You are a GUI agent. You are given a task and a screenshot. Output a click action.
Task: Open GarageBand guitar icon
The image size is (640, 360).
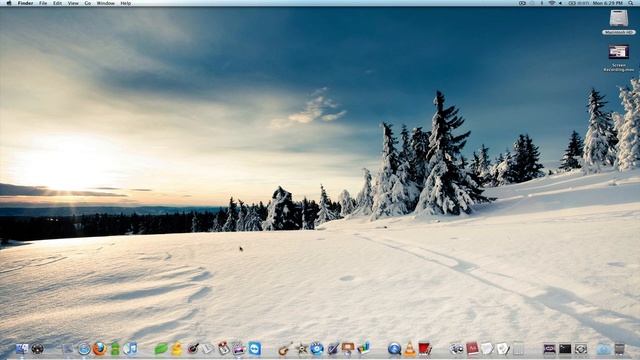click(x=285, y=349)
